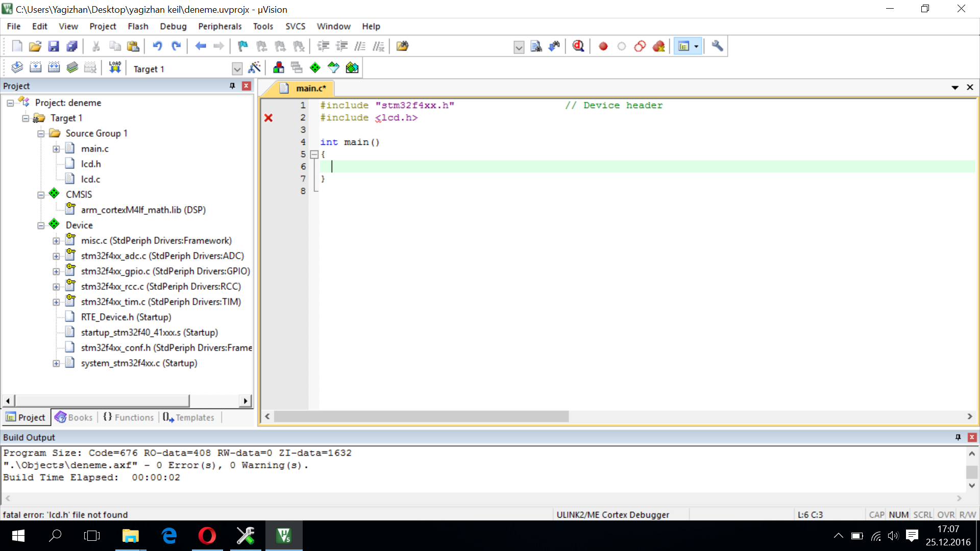Open Options for Target magic wand icon
This screenshot has height=551, width=980.
[x=254, y=68]
